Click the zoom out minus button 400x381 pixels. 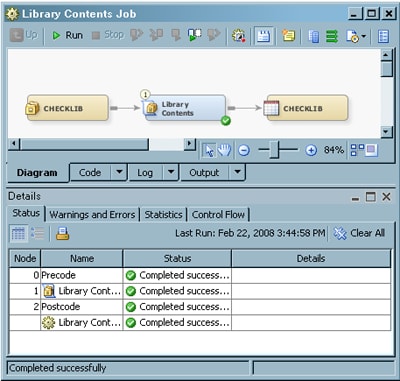(x=244, y=150)
